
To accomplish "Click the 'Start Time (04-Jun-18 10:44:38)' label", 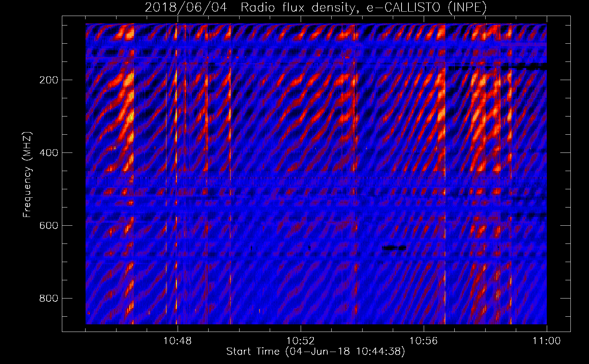I will click(316, 352).
